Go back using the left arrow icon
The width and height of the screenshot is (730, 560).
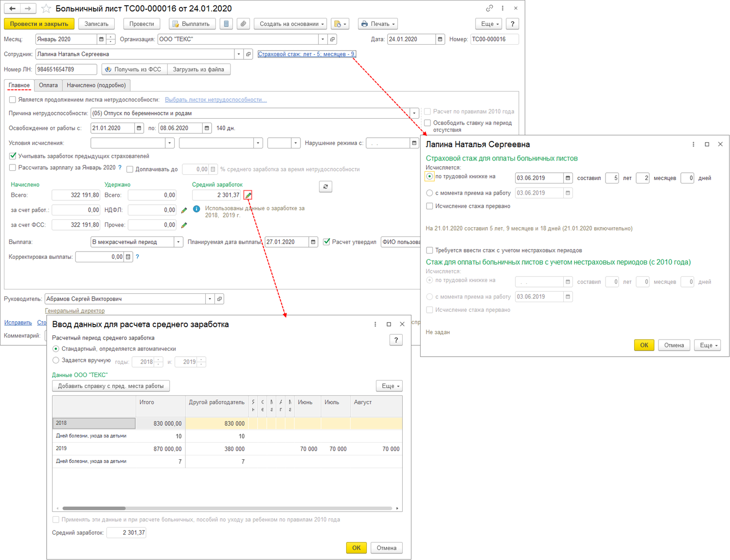(12, 8)
